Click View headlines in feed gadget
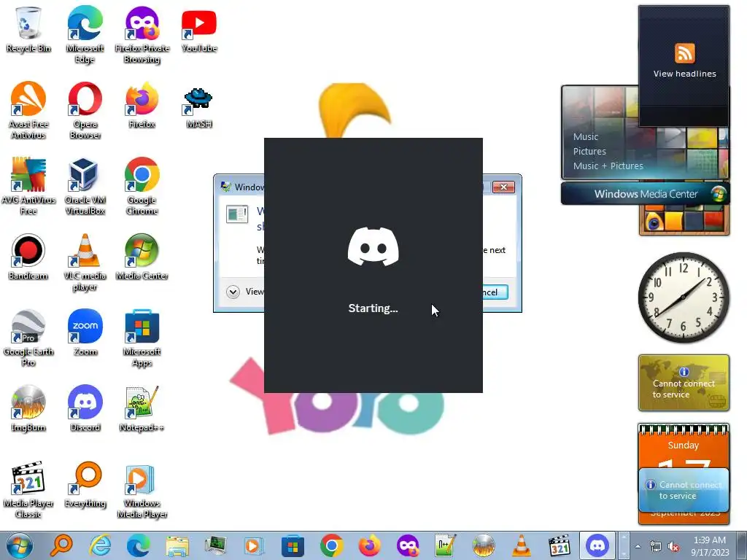The image size is (747, 560). coord(684,74)
